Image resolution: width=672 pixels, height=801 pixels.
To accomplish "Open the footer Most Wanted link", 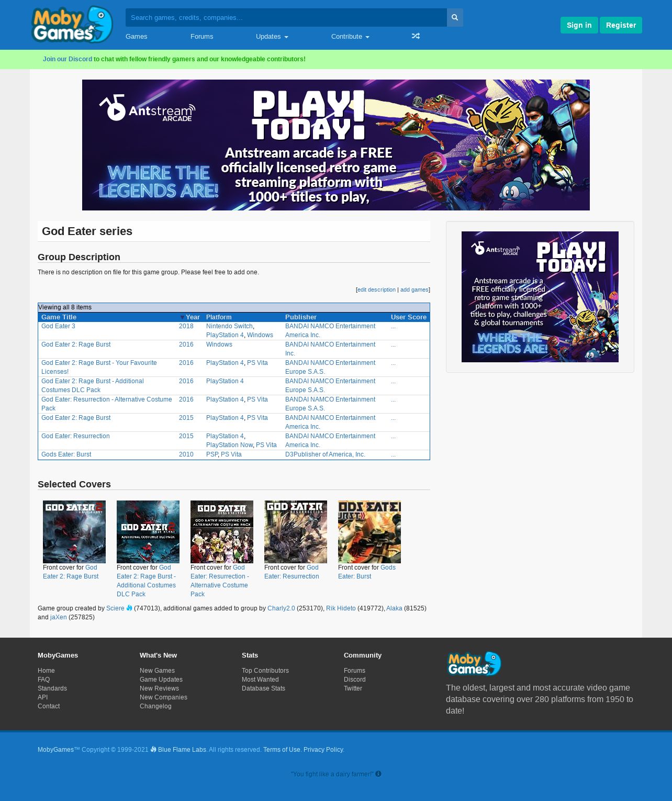I will pos(260,680).
